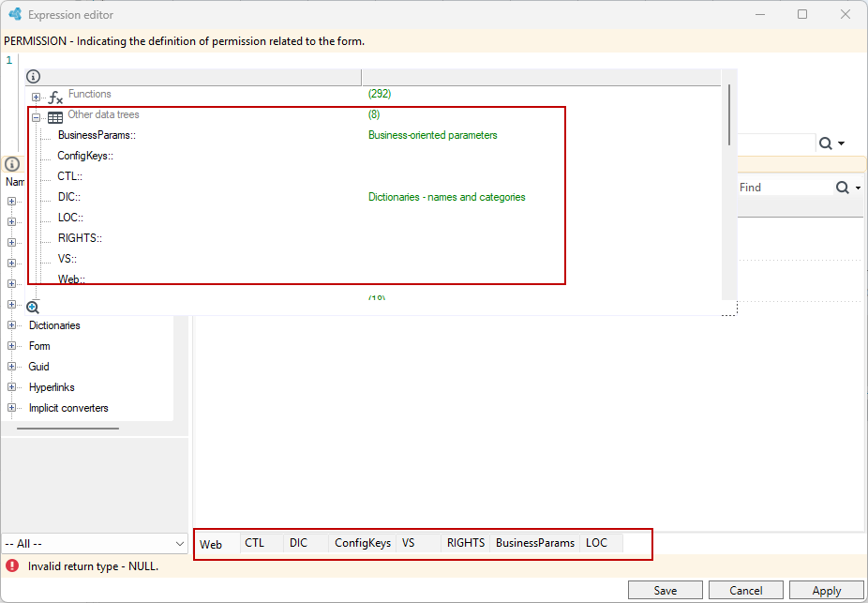Expand the Hyperlinks tree node
Image resolution: width=868 pixels, height=603 pixels.
click(x=11, y=387)
